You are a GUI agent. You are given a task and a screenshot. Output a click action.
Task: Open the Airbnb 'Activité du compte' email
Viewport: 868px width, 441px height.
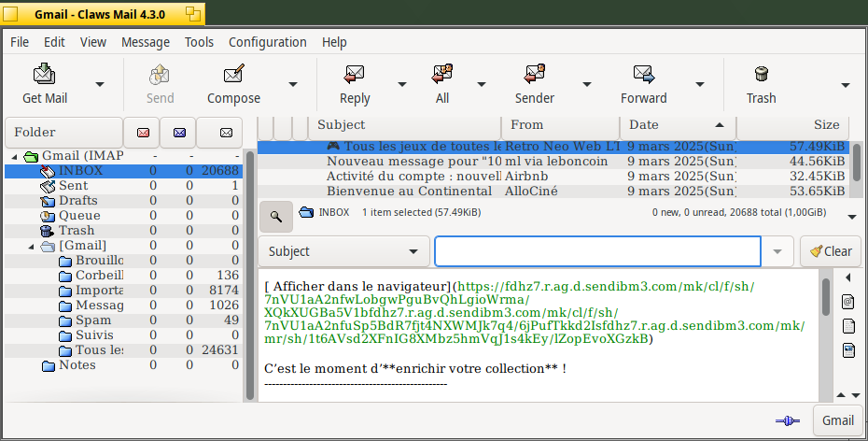tap(553, 177)
